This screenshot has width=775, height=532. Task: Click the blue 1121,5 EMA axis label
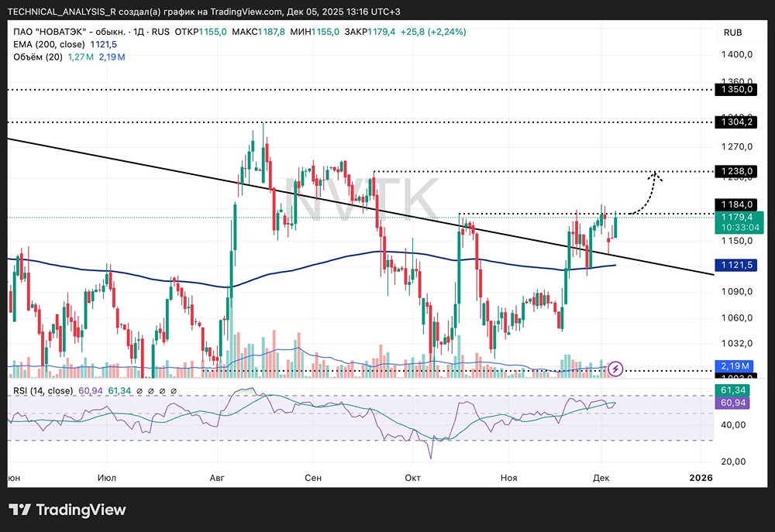click(x=736, y=266)
